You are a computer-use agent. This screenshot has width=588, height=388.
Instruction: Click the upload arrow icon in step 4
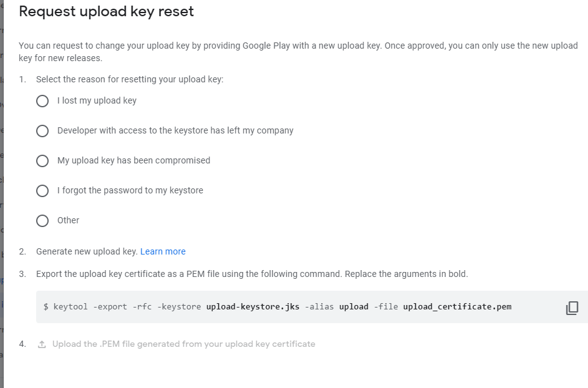(x=42, y=344)
